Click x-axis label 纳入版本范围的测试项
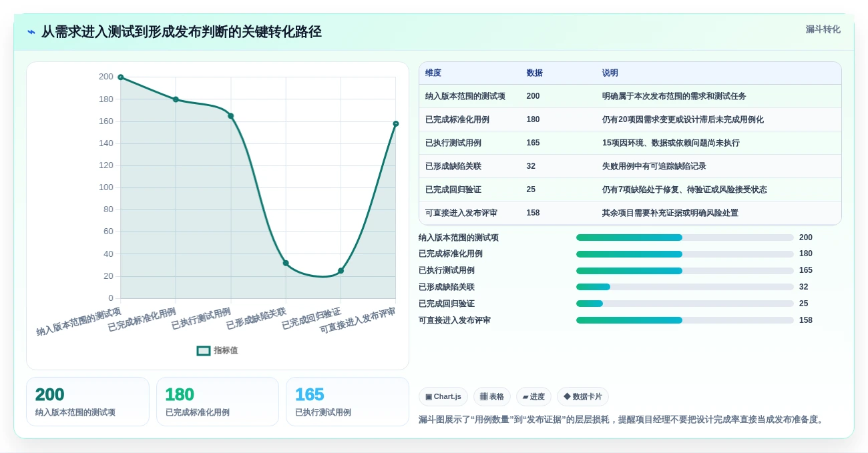Image resolution: width=868 pixels, height=453 pixels. point(79,321)
